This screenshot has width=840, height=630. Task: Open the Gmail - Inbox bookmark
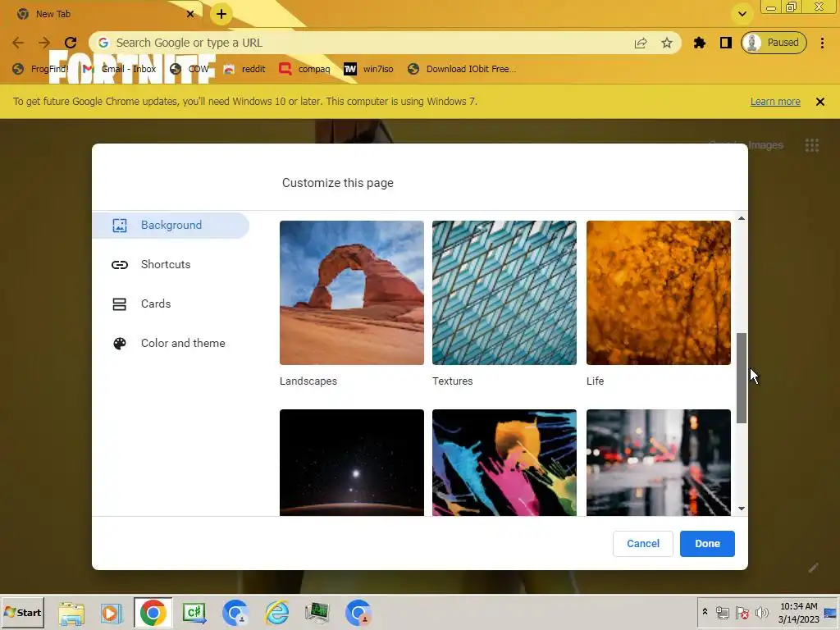click(x=119, y=69)
